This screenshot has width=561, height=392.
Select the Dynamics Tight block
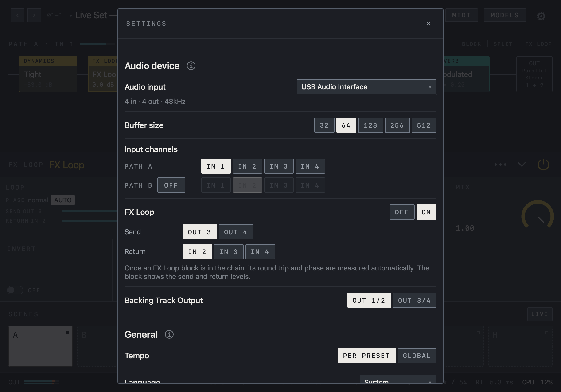(48, 74)
